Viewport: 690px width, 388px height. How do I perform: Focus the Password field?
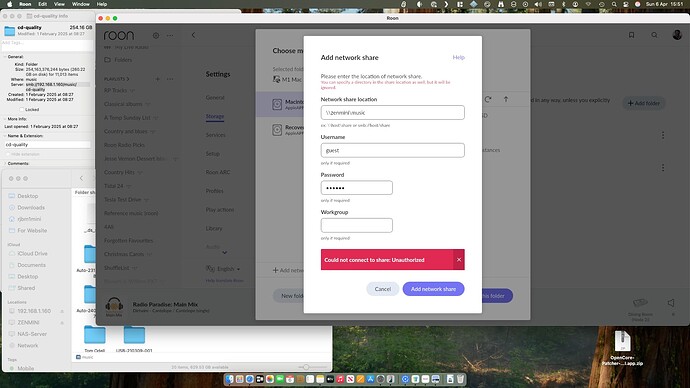[356, 188]
